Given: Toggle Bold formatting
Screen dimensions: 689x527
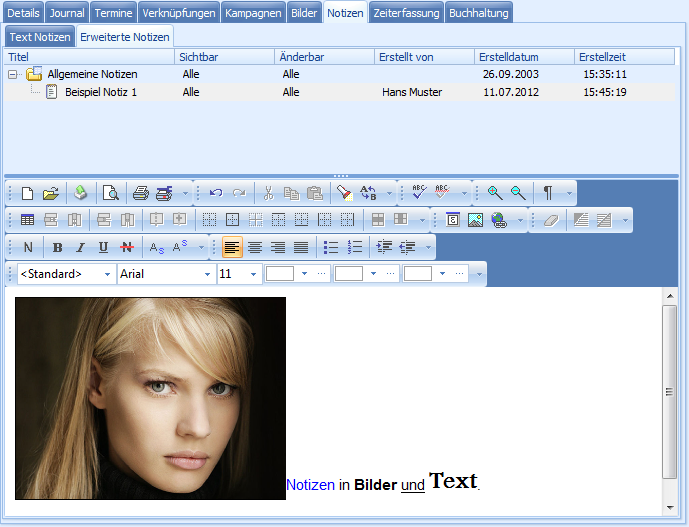Looking at the screenshot, I should pos(57,247).
